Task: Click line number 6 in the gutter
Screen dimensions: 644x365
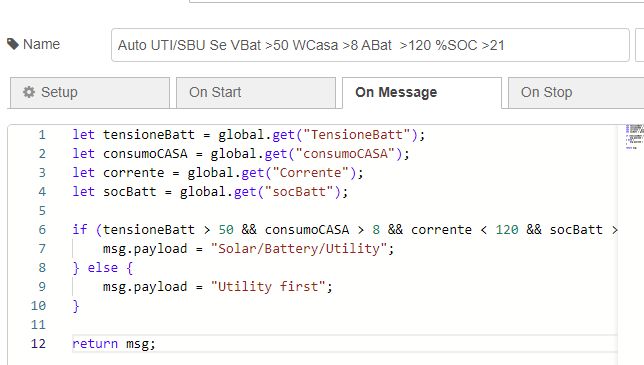Action: [42, 230]
